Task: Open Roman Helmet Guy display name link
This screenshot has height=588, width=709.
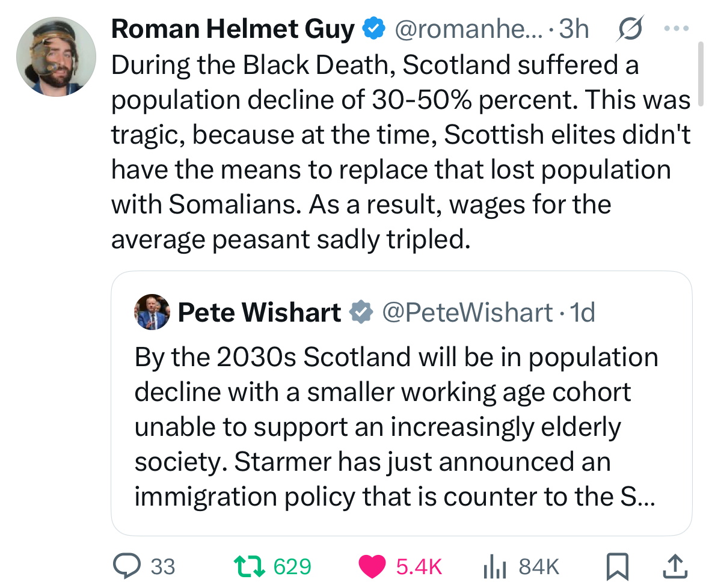Action: pos(233,29)
